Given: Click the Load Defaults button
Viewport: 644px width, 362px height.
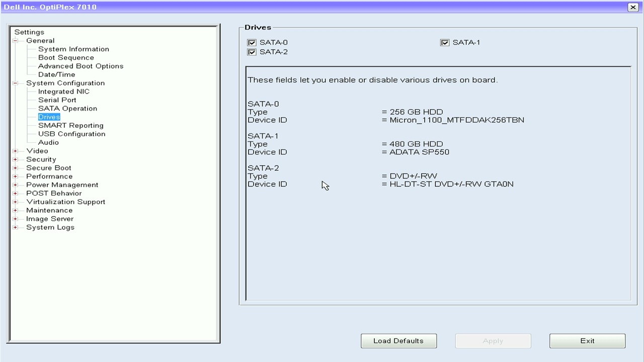Looking at the screenshot, I should 398,341.
